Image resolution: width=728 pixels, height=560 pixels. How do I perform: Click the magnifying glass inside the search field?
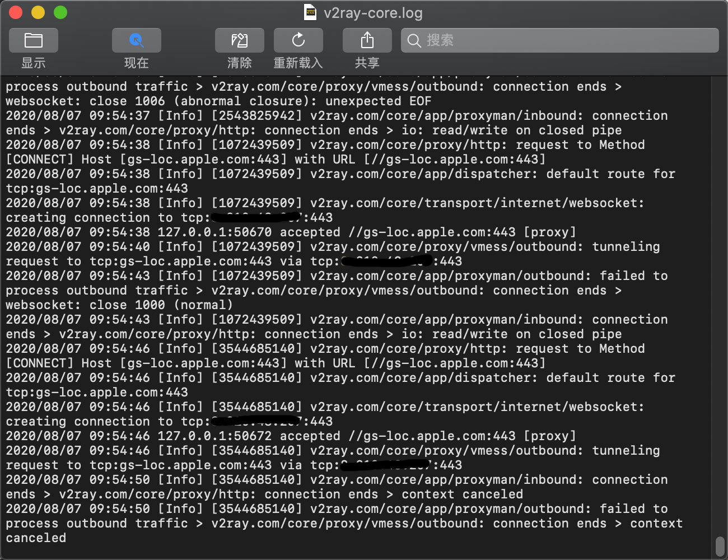tap(414, 40)
